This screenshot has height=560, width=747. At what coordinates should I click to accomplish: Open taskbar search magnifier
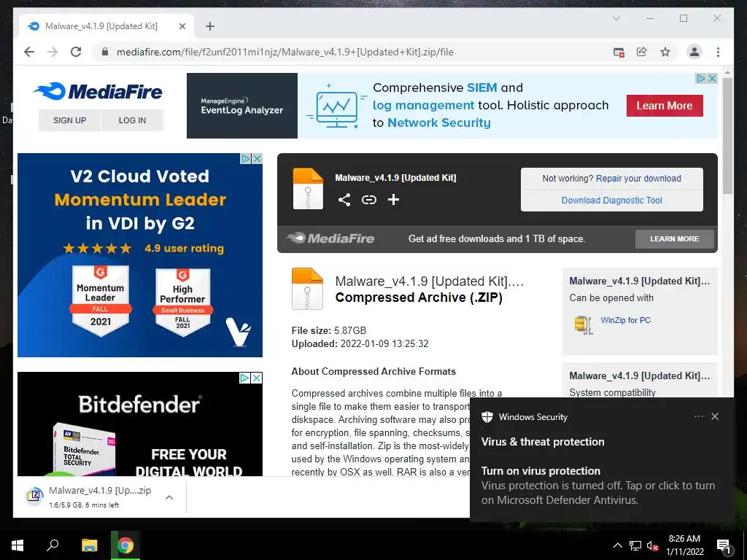point(53,545)
